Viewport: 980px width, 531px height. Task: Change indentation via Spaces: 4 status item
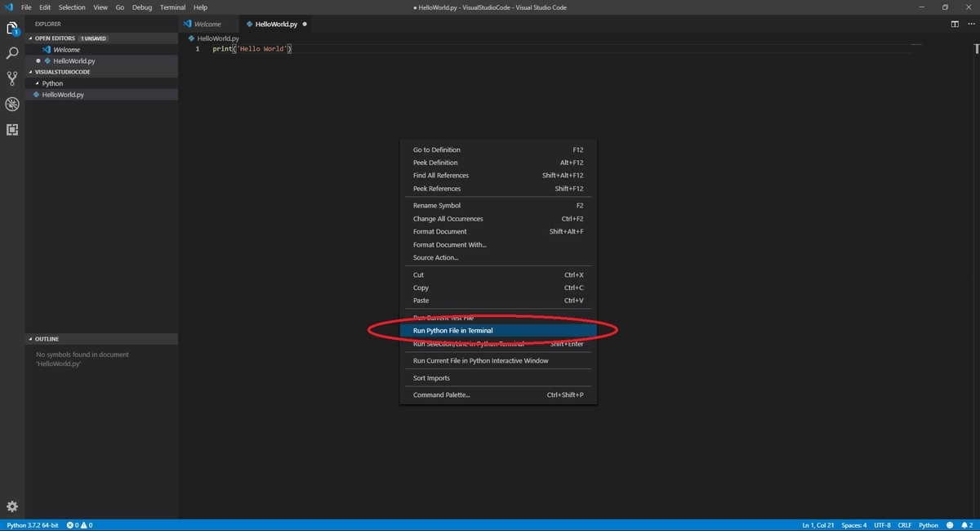pos(854,525)
